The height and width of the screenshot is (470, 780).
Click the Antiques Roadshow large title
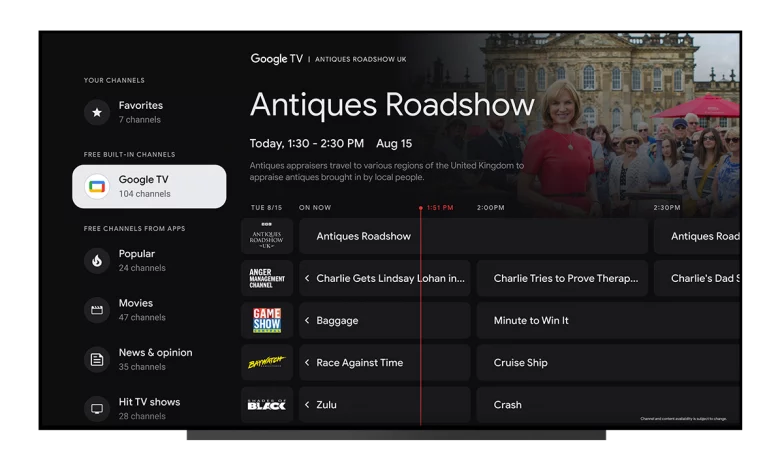(392, 105)
